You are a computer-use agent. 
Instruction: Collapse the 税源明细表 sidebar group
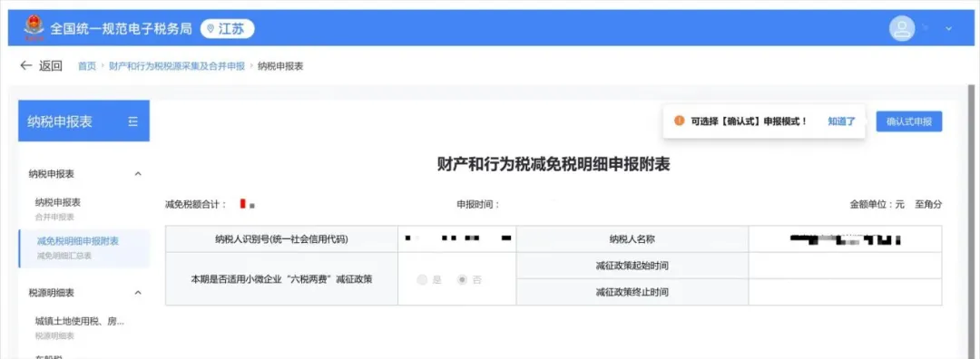[138, 292]
